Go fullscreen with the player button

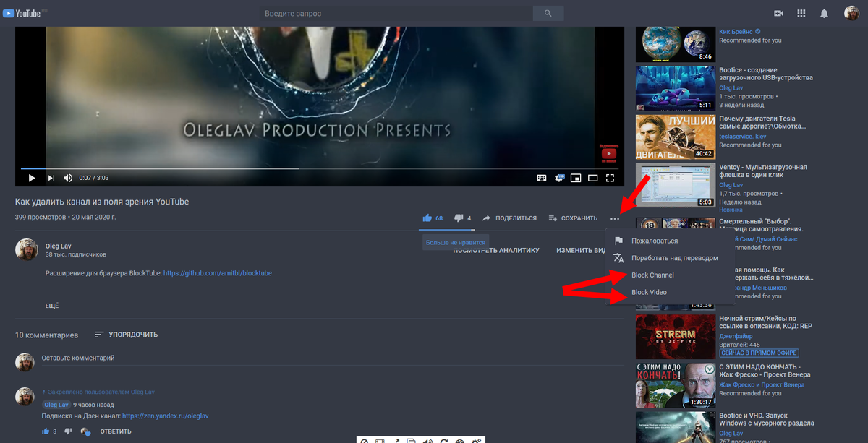tap(610, 178)
